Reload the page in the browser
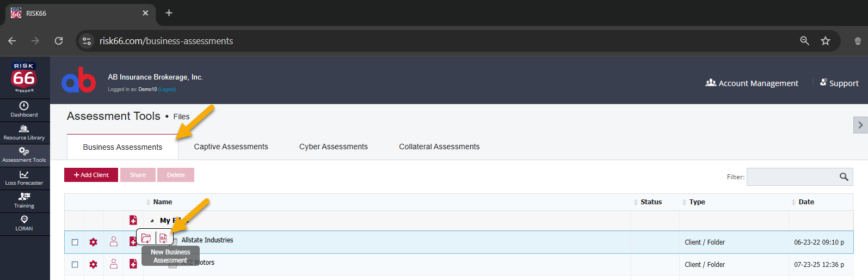Viewport: 868px width, 280px height. coord(59,41)
